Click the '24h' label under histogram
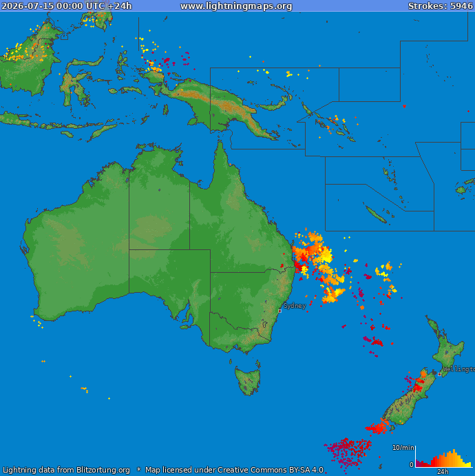The width and height of the screenshot is (475, 476). coord(443,471)
